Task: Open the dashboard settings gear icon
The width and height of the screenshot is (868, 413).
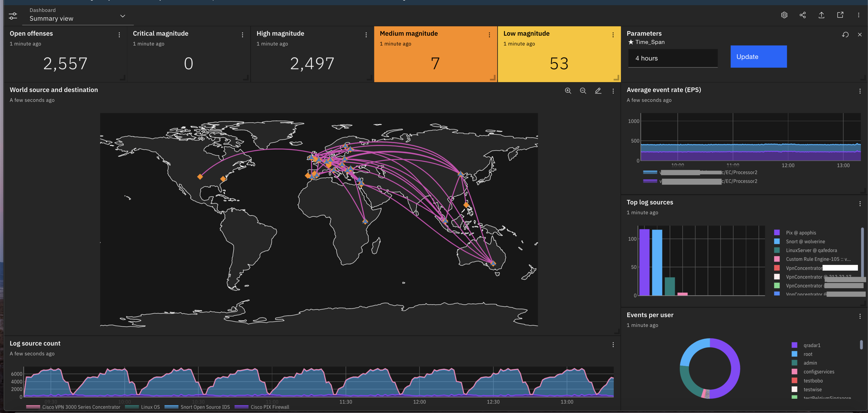Action: [784, 15]
